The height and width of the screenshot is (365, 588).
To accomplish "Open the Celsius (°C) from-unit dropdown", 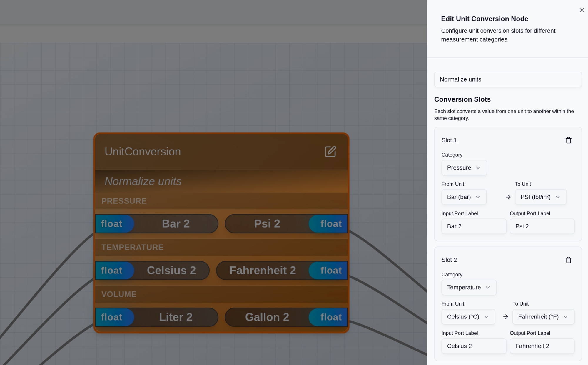I will 468,317.
